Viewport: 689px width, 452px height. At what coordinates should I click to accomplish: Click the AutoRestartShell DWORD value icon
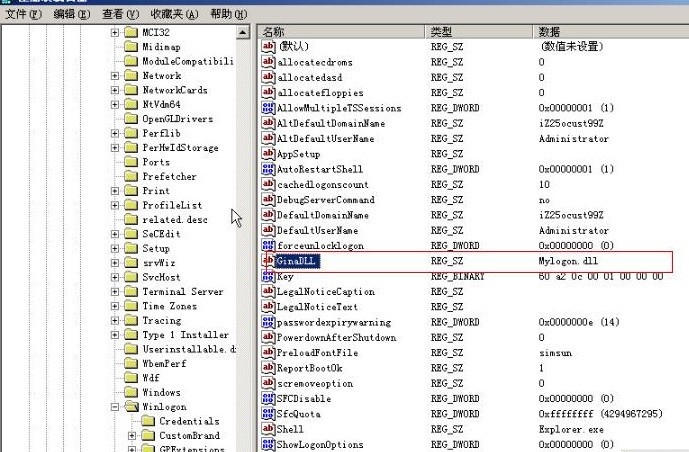click(x=268, y=169)
